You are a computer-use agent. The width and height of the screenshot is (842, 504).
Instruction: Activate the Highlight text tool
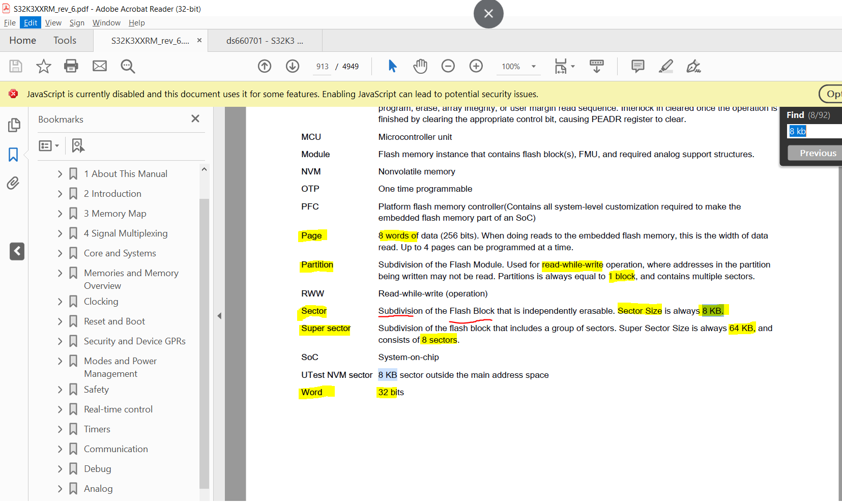point(666,66)
